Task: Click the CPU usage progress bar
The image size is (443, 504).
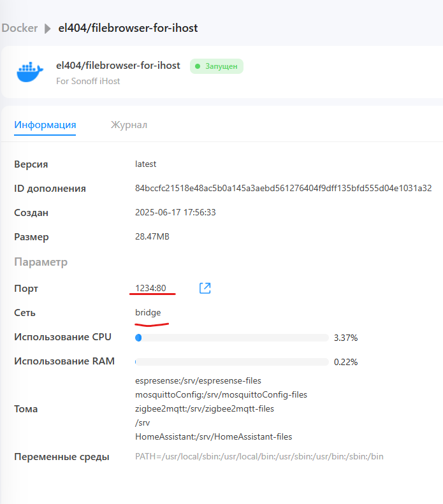Action: (x=232, y=337)
